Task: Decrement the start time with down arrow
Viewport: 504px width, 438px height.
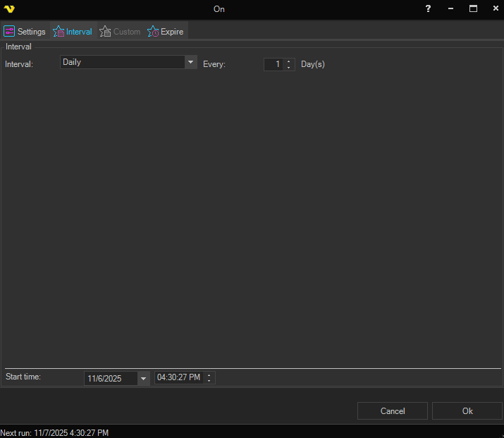Action: click(x=209, y=382)
